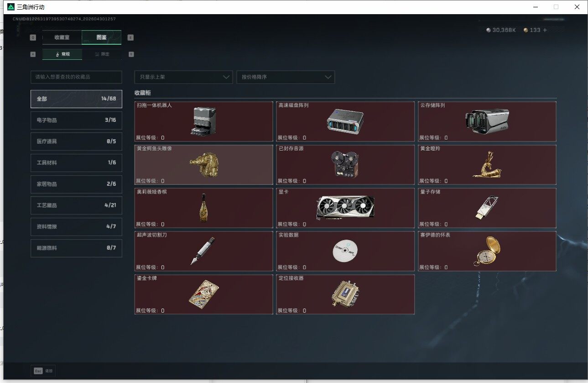Click the D key hint beside 限定

pos(131,54)
